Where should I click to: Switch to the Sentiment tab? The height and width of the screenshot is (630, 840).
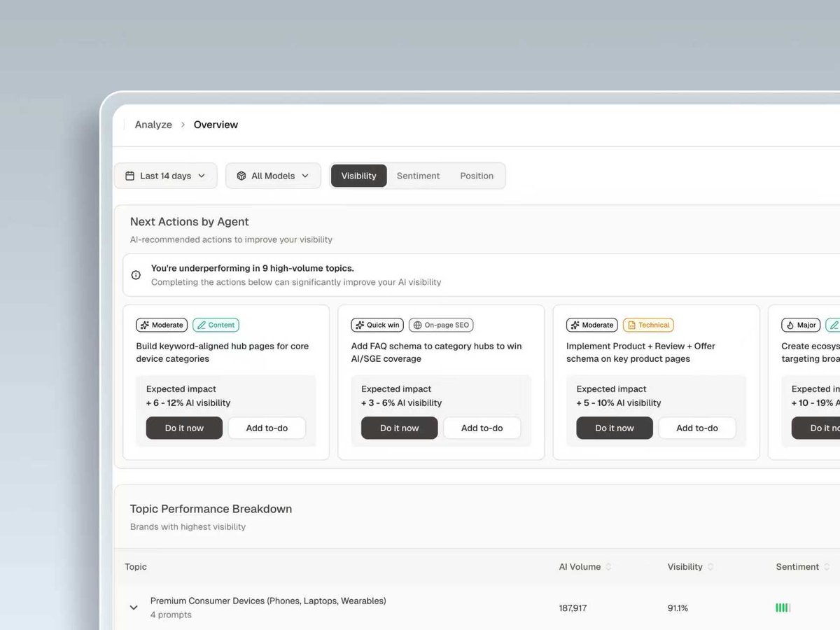click(418, 176)
